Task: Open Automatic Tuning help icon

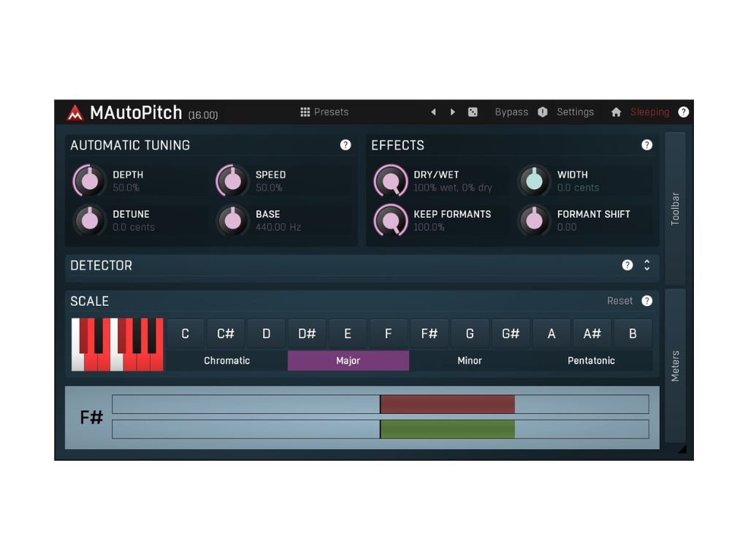Action: pyautogui.click(x=346, y=145)
